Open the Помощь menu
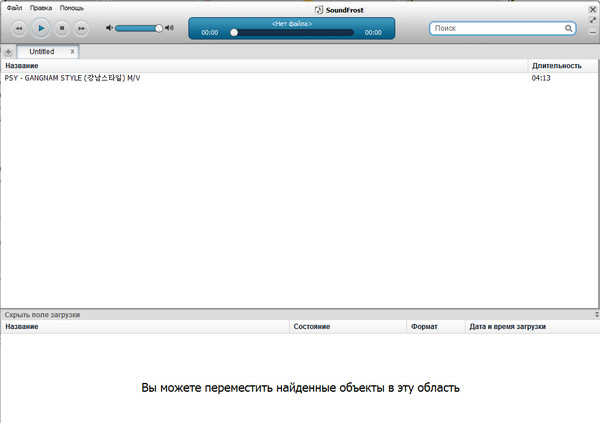 [72, 8]
